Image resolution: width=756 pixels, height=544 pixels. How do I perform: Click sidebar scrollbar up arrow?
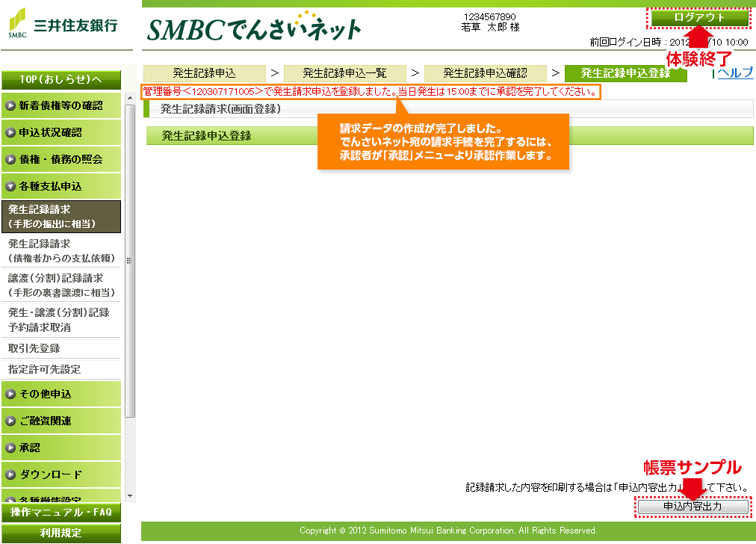pos(130,98)
